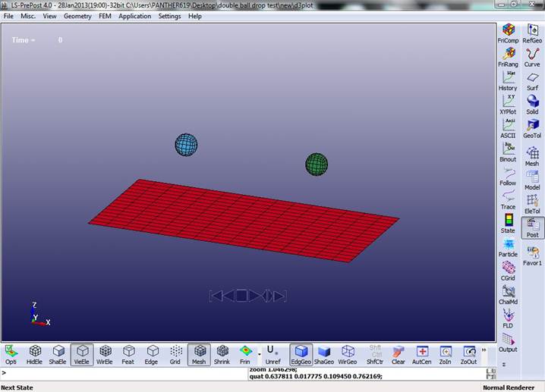Select the blue sphere in the viewport
The width and height of the screenshot is (545, 392).
tap(186, 145)
